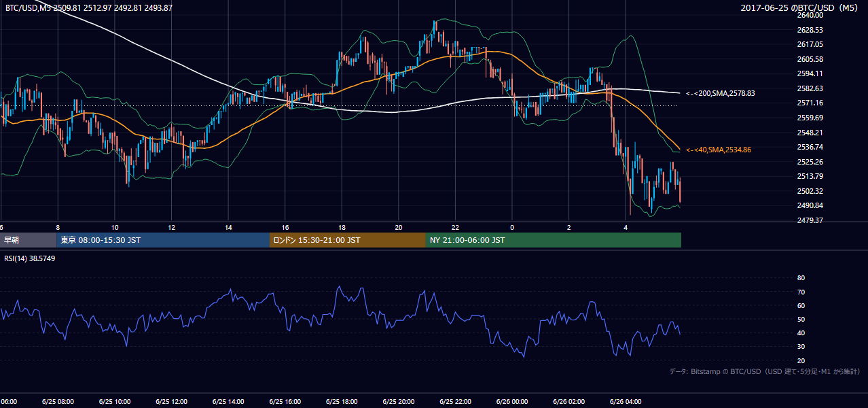
Task: Click RSI axis level 50
Action: click(x=801, y=319)
